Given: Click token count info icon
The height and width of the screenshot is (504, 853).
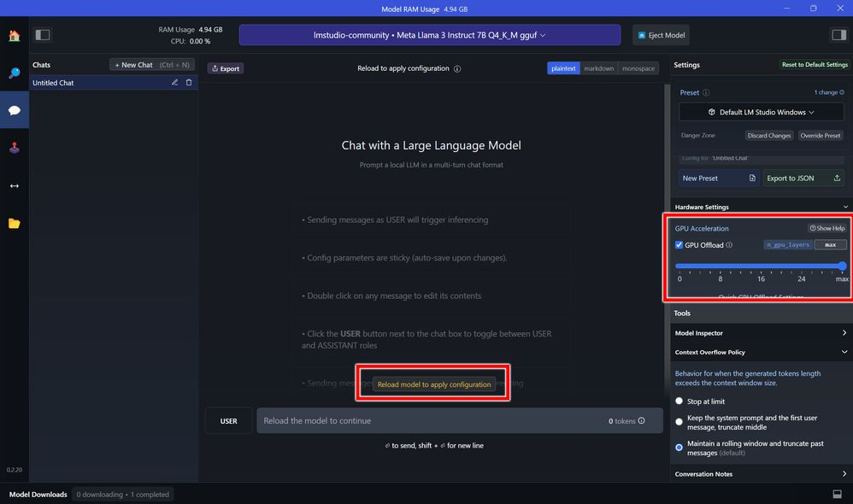Looking at the screenshot, I should 641,420.
